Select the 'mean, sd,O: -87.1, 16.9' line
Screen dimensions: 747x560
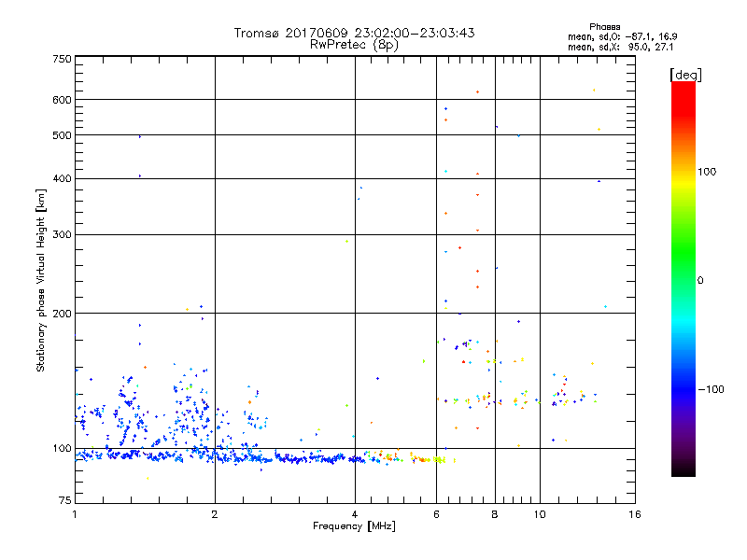point(622,36)
